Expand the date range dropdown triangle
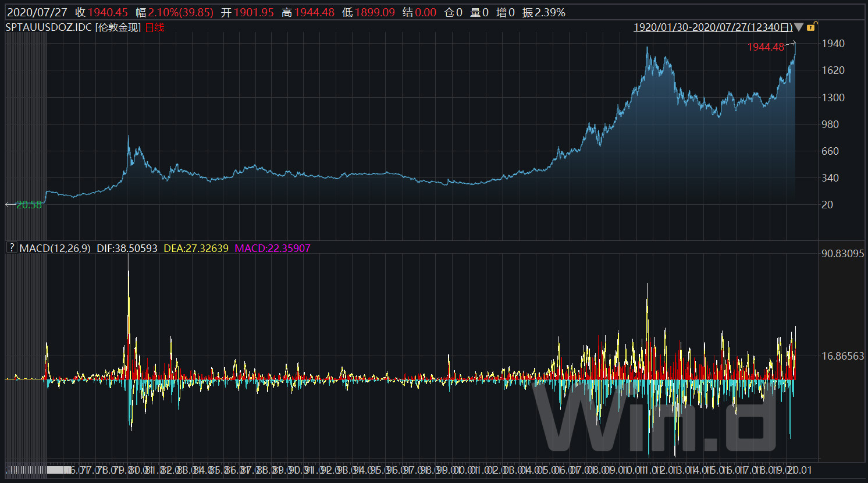The width and height of the screenshot is (868, 483). (x=799, y=27)
